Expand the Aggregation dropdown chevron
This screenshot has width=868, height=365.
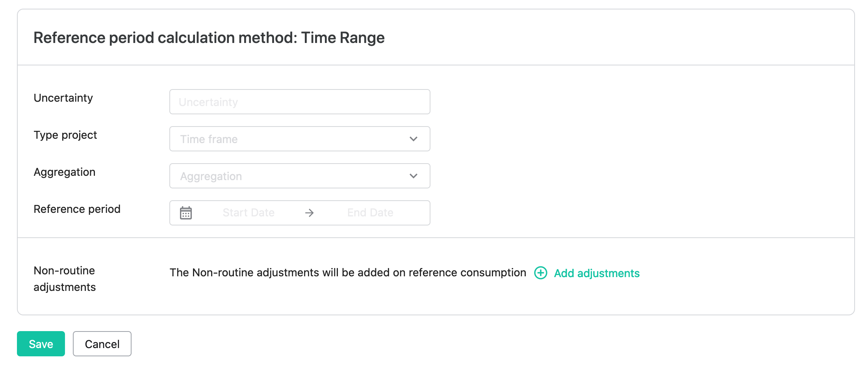pos(413,176)
